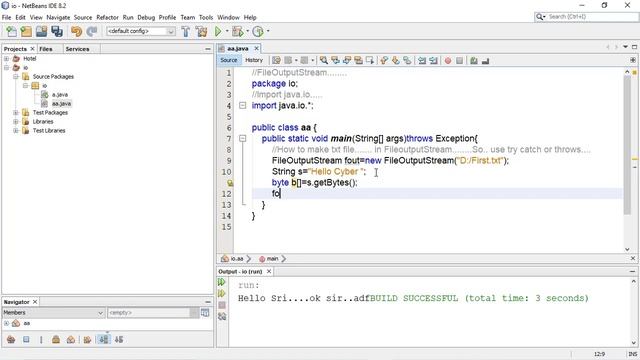Expand the Libraries node

click(x=16, y=121)
